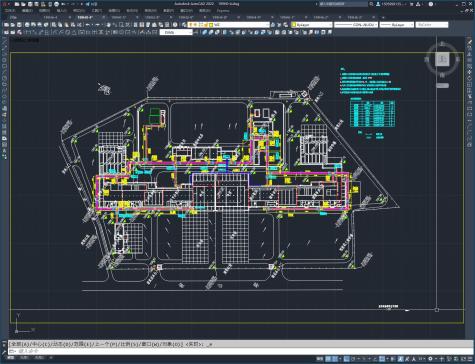Open the Autodesk application menu button
The image size is (475, 364).
coord(5,4)
